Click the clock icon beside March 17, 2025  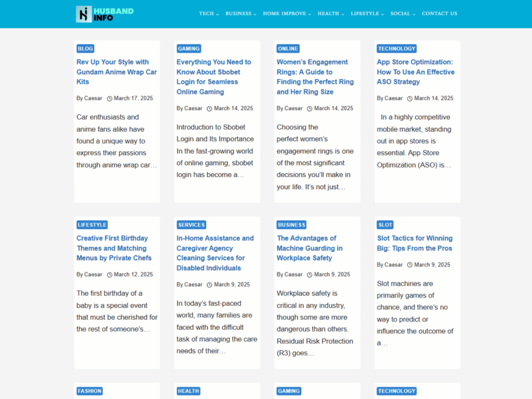click(x=109, y=98)
